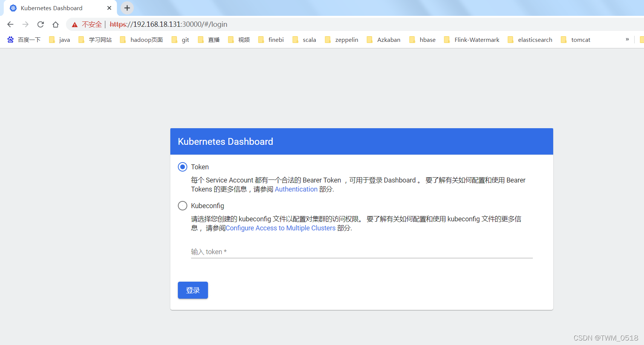644x345 pixels.
Task: Select the Kubeconfig radio button
Action: [x=182, y=206]
